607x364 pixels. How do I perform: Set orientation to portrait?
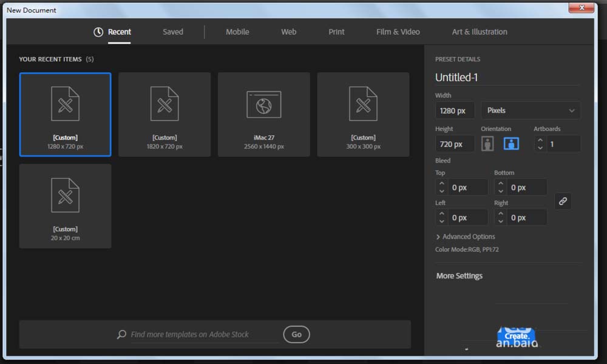(487, 144)
